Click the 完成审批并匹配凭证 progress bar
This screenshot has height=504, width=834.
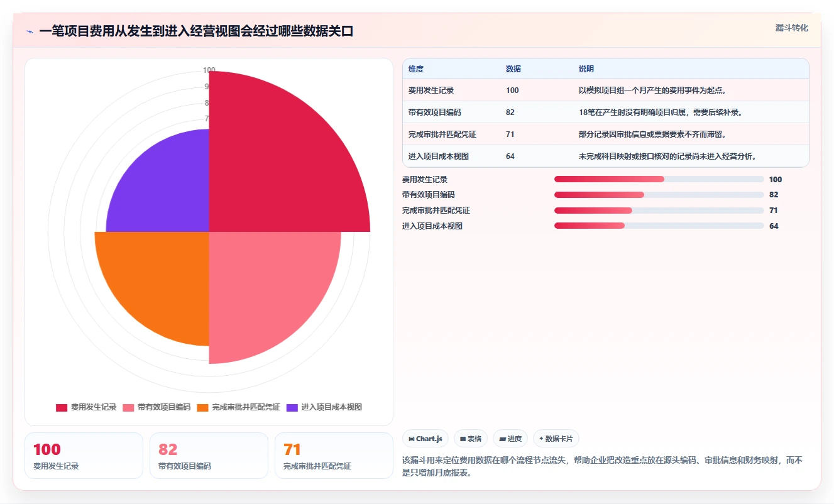(659, 211)
